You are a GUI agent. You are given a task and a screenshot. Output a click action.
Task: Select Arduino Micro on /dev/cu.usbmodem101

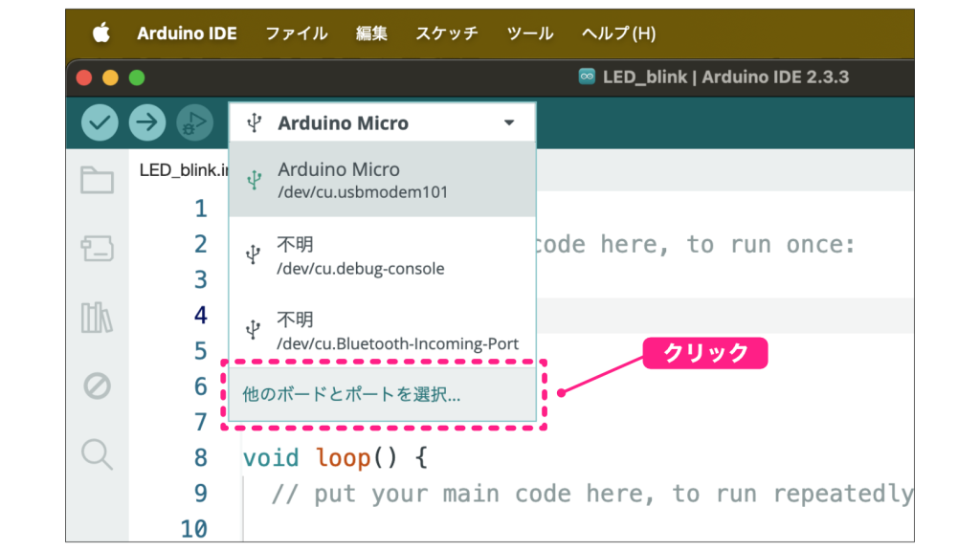pos(383,180)
